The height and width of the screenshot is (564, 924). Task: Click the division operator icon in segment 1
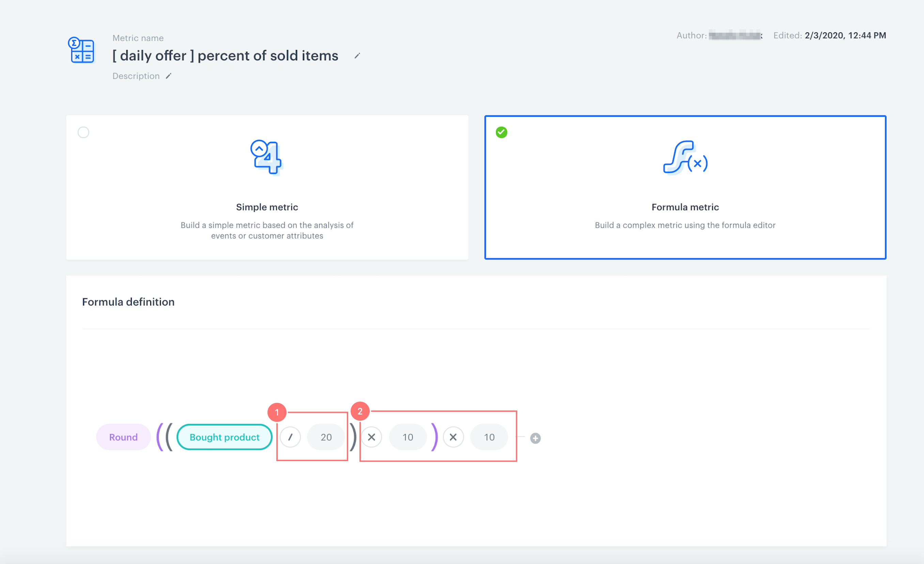tap(291, 437)
